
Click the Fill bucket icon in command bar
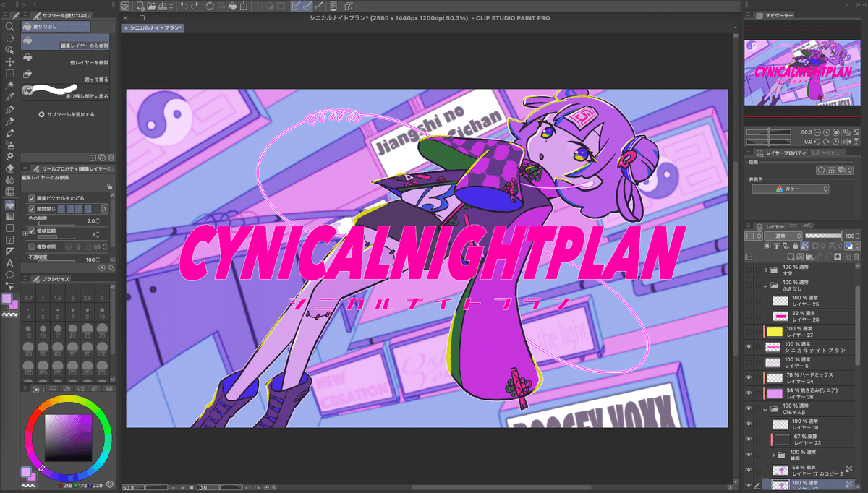pyautogui.click(x=233, y=7)
